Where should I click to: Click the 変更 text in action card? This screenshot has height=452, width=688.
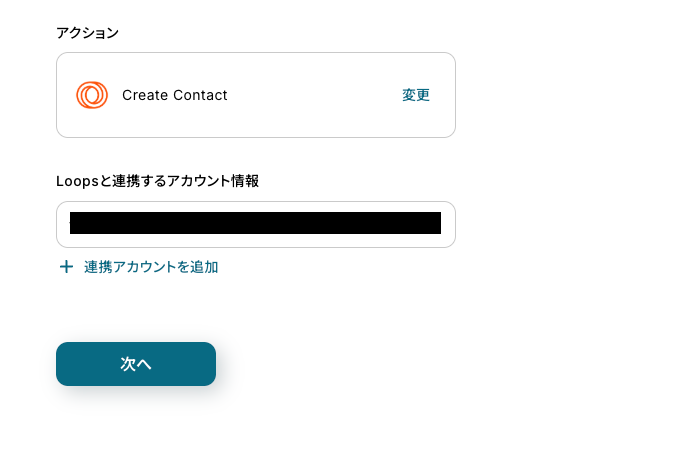[x=416, y=95]
